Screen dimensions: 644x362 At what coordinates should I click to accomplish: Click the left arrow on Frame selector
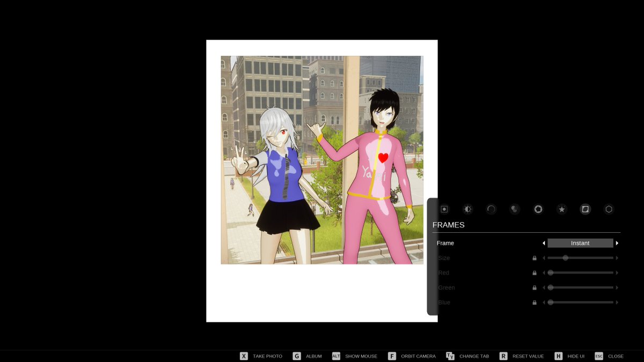[544, 243]
